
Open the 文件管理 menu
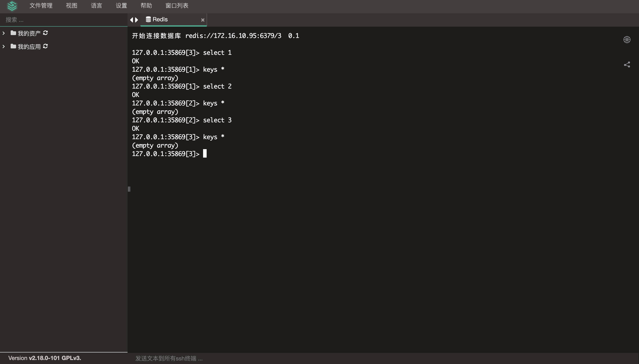click(x=41, y=6)
